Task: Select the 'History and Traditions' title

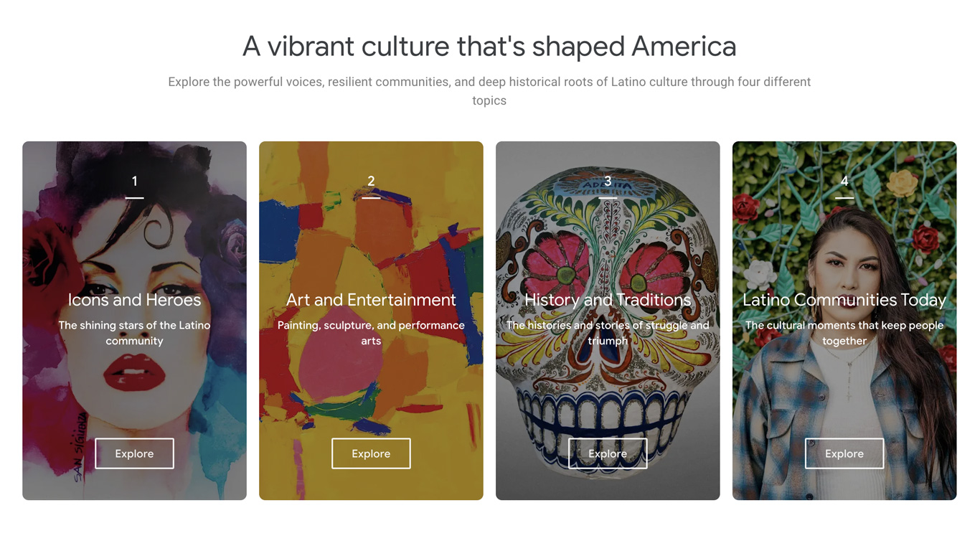Action: (x=608, y=300)
